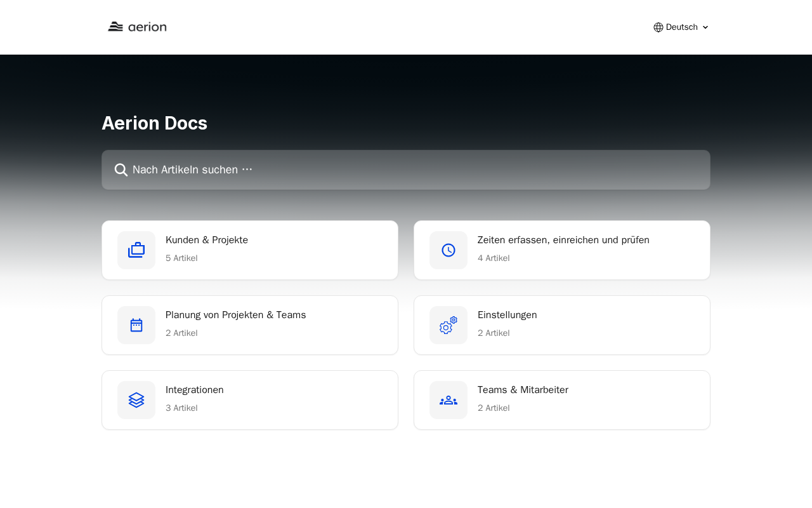Screen dimensions: 812x508
Task: Focus the 'Nach Artikeln suchen' search field
Action: tap(406, 170)
